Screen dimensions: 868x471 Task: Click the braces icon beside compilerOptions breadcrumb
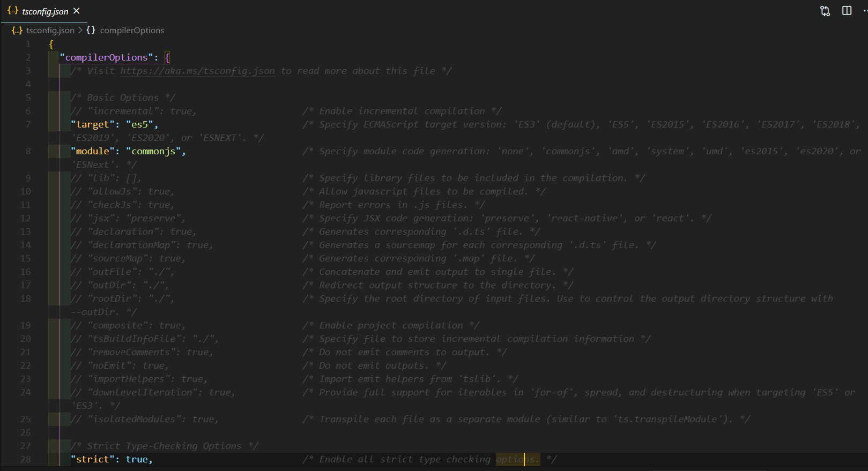(91, 31)
